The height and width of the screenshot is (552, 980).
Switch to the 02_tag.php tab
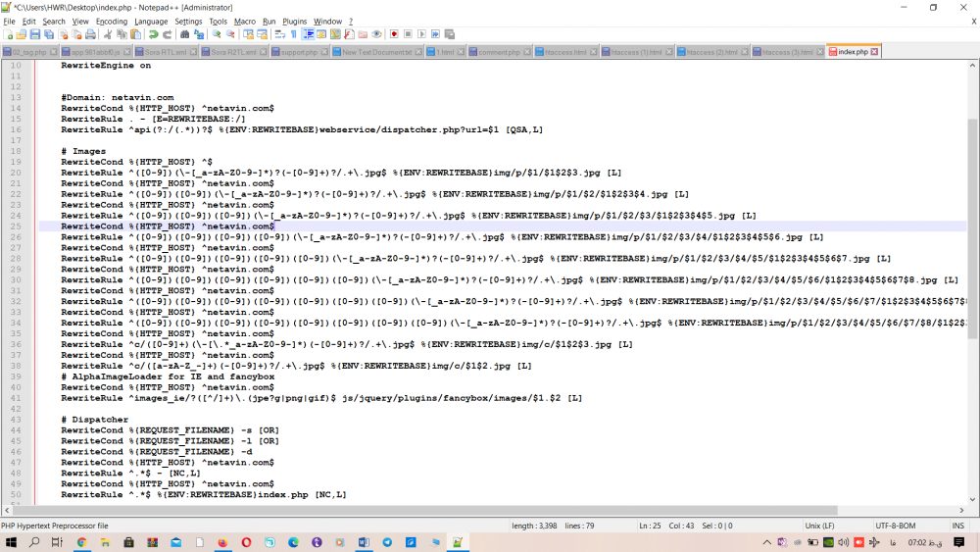point(28,52)
